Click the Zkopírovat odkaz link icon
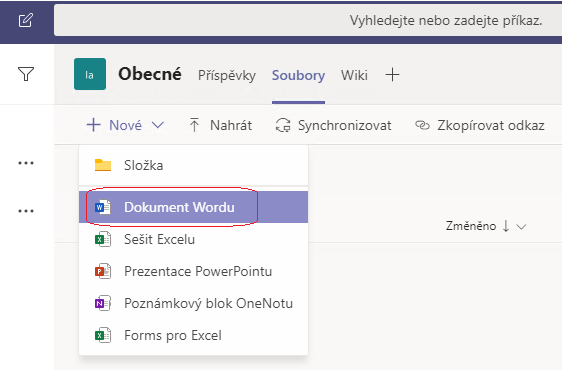Image resolution: width=562 pixels, height=370 pixels. (x=422, y=125)
